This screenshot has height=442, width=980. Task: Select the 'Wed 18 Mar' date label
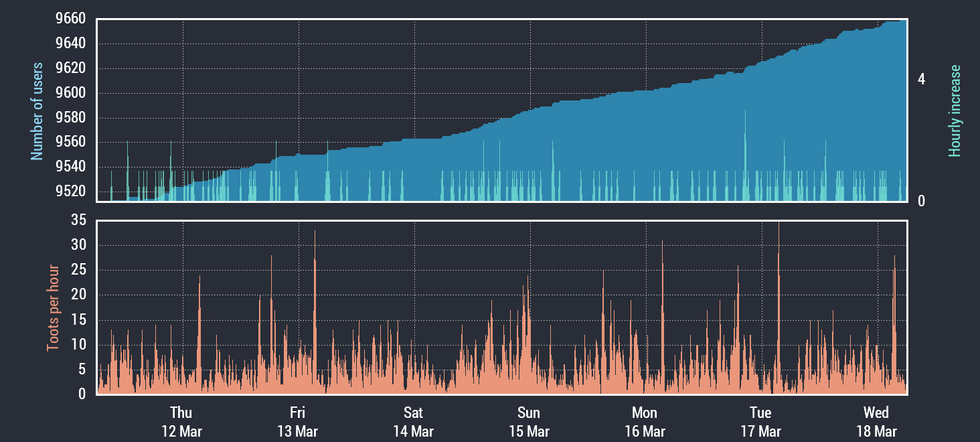tap(876, 421)
